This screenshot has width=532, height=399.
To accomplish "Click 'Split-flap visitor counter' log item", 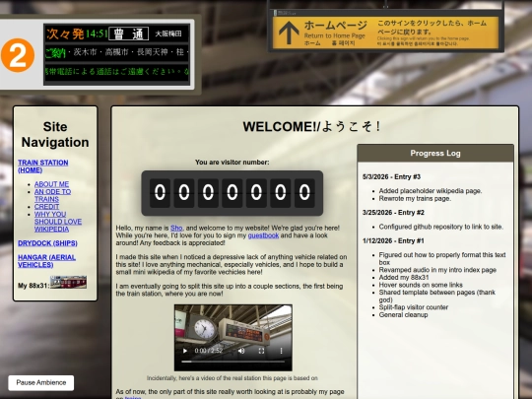I will (x=413, y=307).
